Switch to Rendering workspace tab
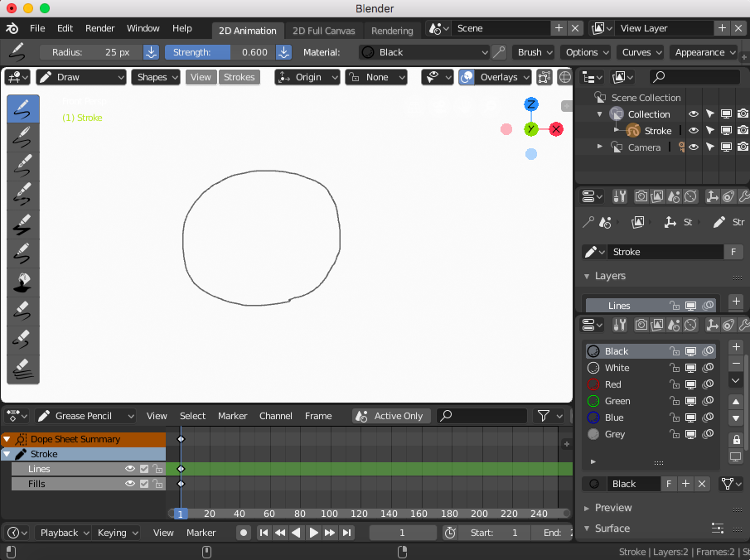Viewport: 750px width, 560px height. pos(392,31)
